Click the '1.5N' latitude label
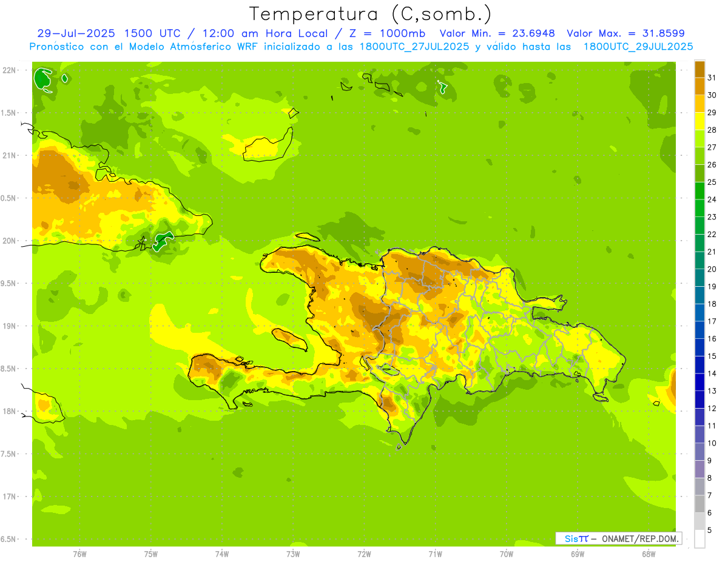 (9, 113)
